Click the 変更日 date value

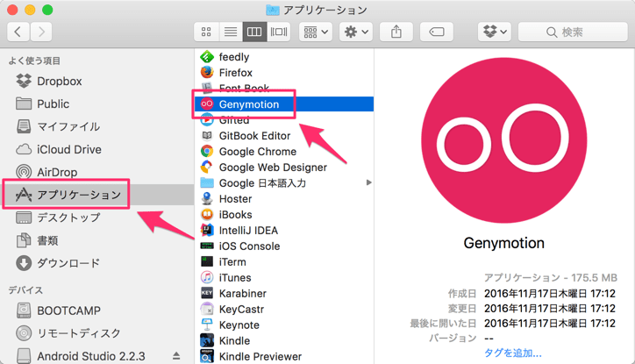coord(550,308)
